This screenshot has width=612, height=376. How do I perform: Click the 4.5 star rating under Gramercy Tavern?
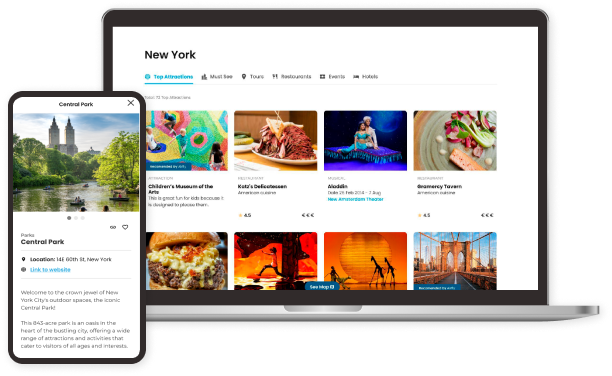424,215
